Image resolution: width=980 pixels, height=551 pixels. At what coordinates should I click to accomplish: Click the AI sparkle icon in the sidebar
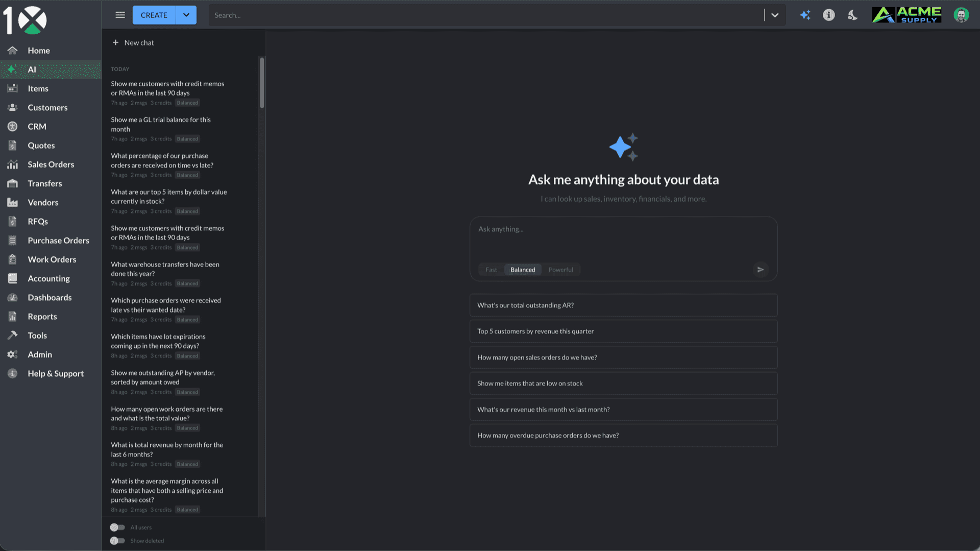[12, 69]
